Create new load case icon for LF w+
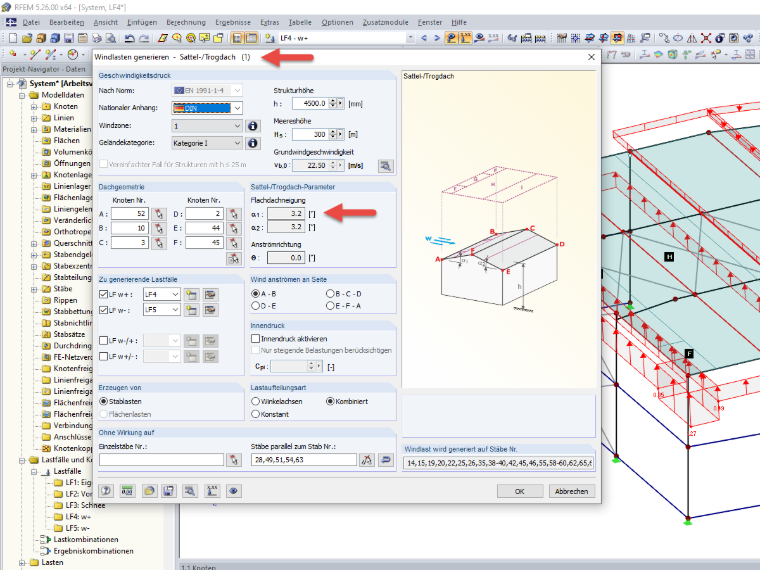Image resolution: width=760 pixels, height=570 pixels. click(191, 295)
